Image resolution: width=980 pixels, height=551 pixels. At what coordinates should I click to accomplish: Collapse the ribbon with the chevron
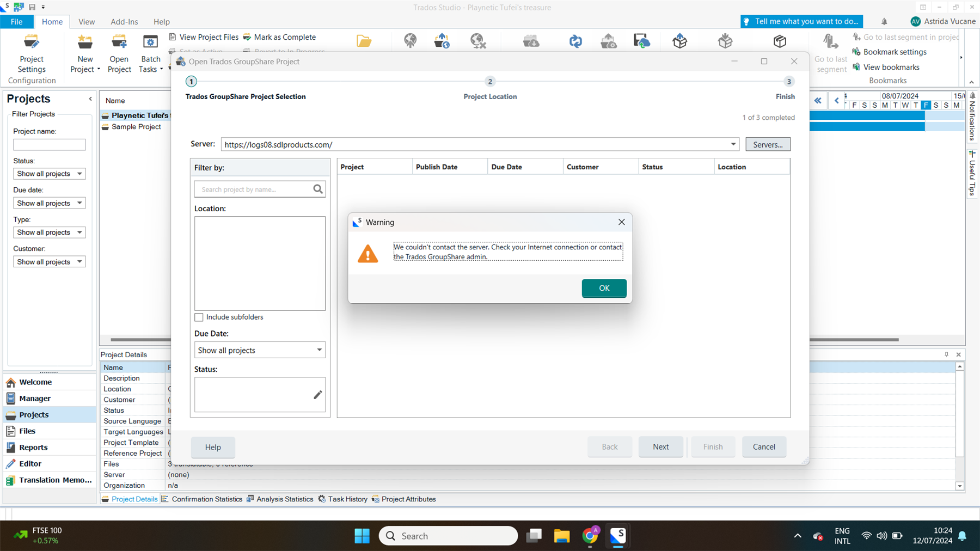(x=971, y=82)
